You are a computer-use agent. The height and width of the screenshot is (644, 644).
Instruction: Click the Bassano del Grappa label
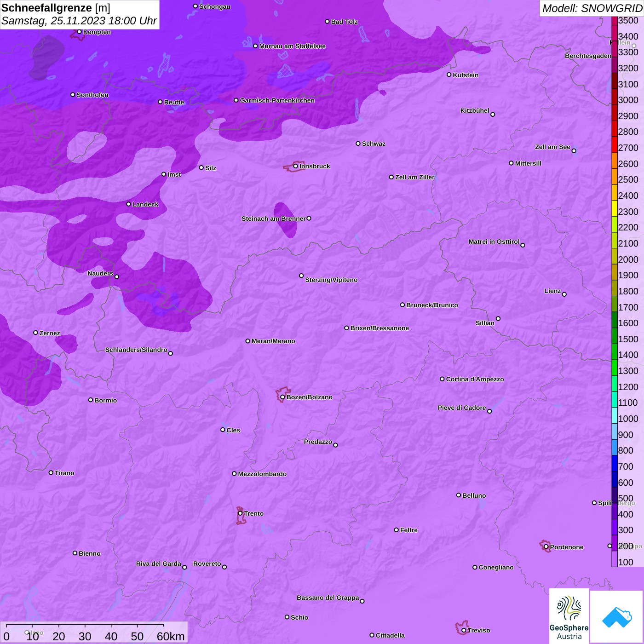pyautogui.click(x=328, y=598)
